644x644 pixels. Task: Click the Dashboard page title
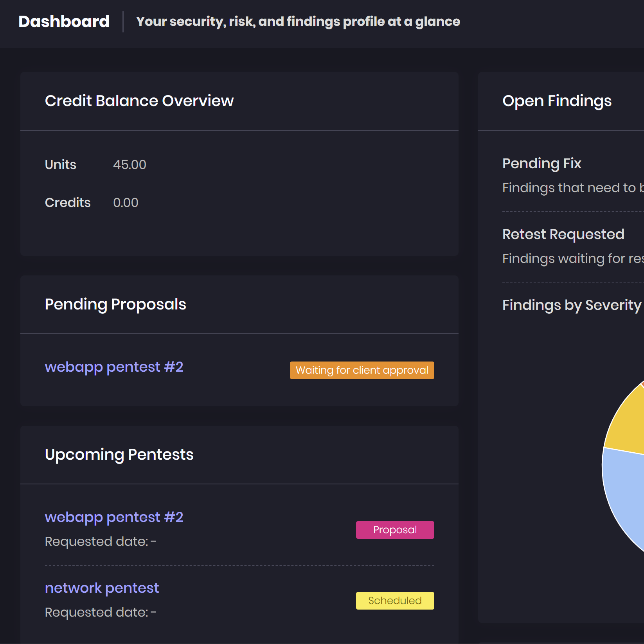64,22
